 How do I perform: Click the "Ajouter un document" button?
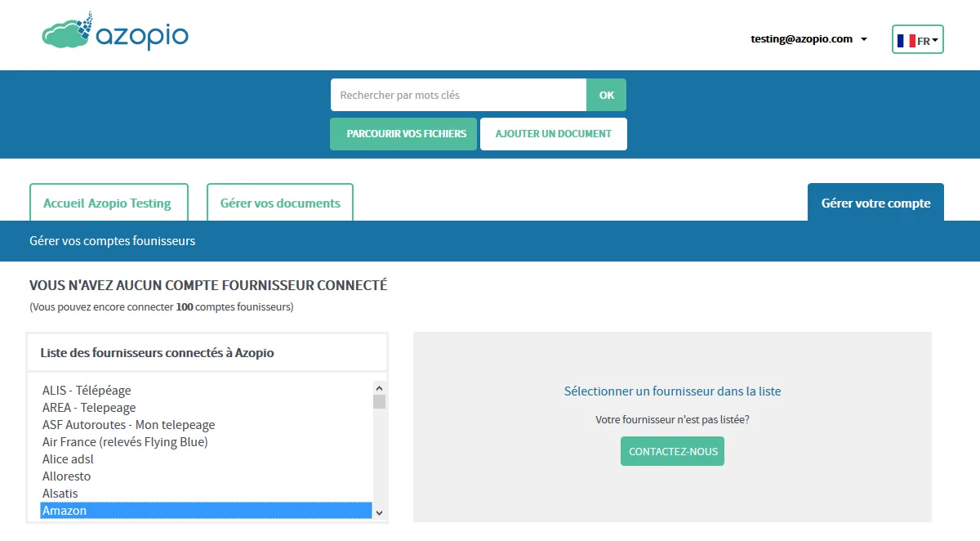click(554, 134)
